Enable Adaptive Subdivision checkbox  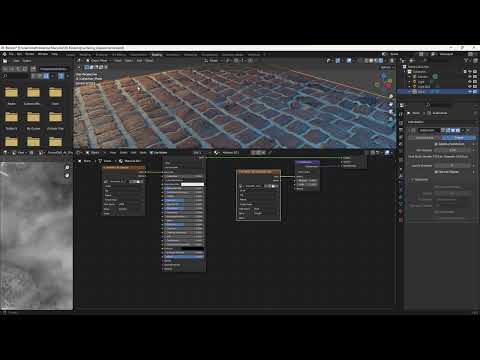436,144
